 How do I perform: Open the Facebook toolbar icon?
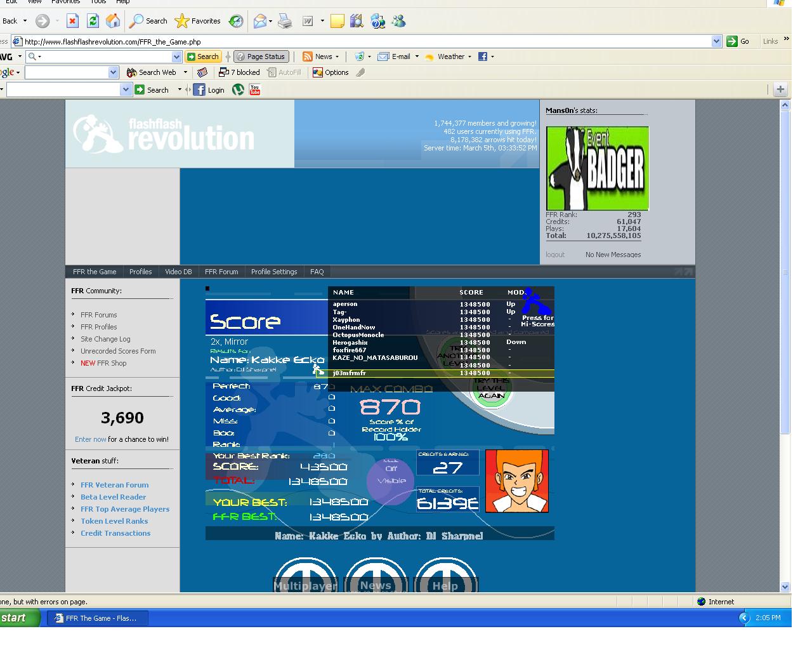click(483, 56)
